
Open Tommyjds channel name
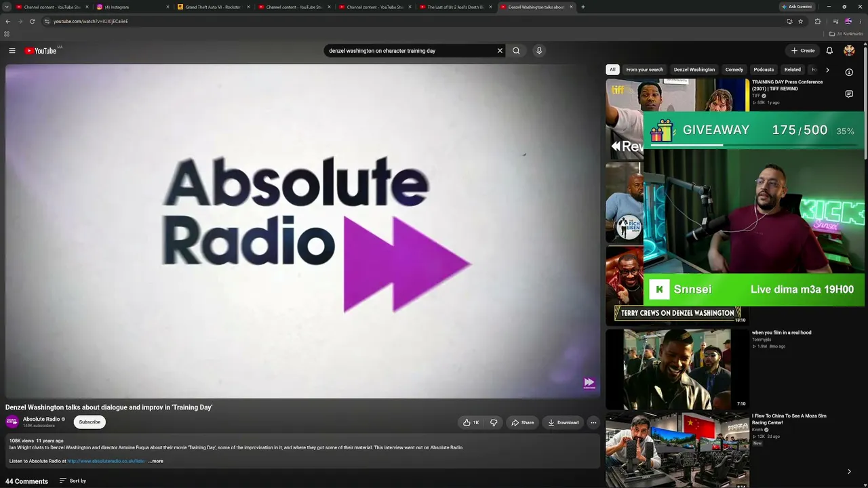pyautogui.click(x=762, y=340)
